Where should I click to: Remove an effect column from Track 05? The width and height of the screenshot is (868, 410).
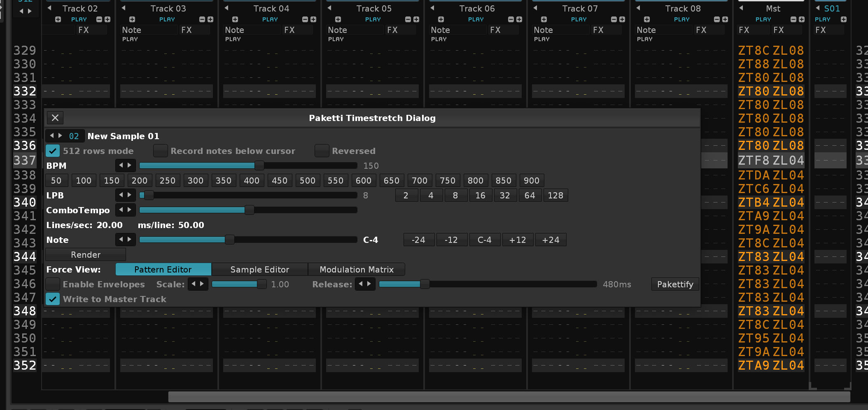(x=408, y=19)
